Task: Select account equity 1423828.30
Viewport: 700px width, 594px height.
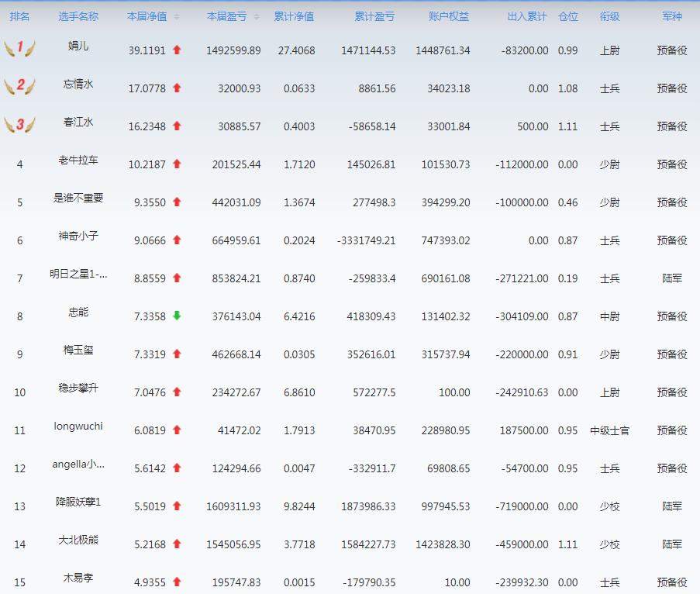Action: click(x=443, y=544)
